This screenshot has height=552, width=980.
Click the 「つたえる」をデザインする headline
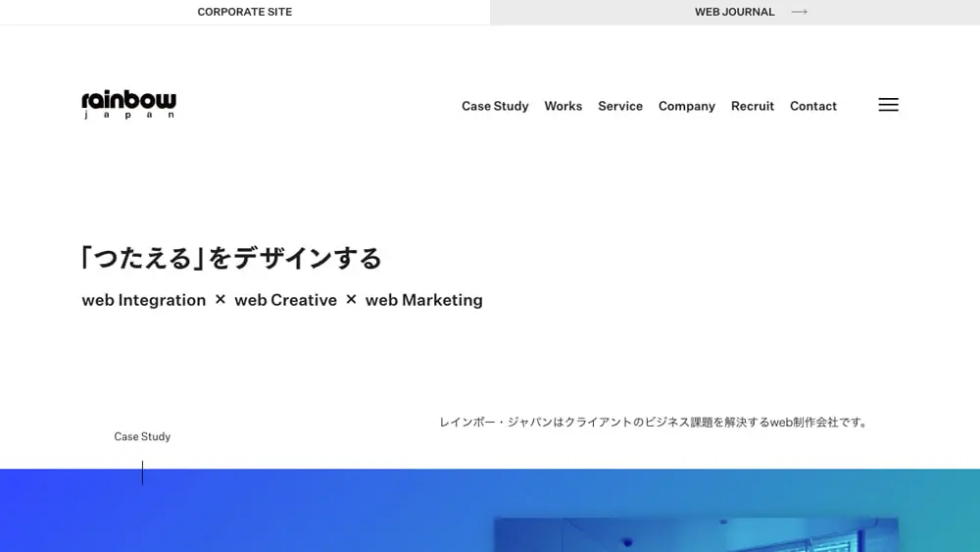click(x=231, y=258)
